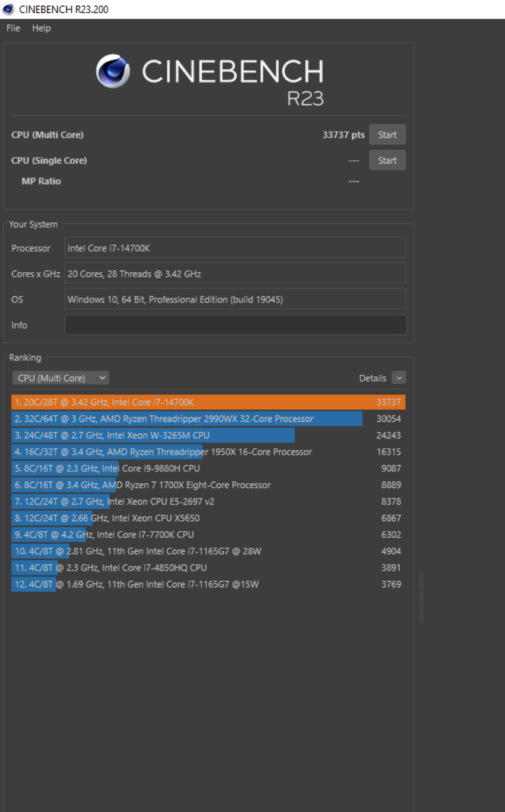
Task: Click the MP Ratio label
Action: coord(41,181)
